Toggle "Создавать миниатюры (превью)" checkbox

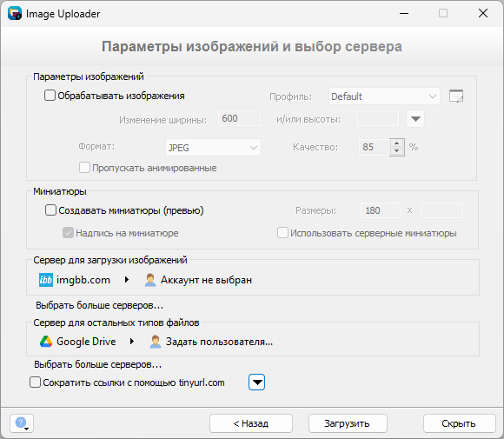click(50, 210)
